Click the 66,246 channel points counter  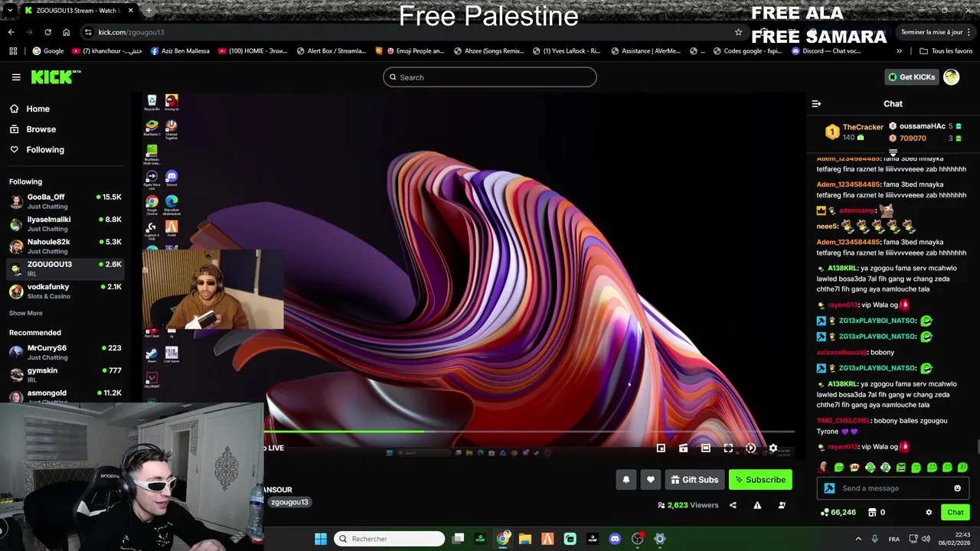tap(838, 513)
